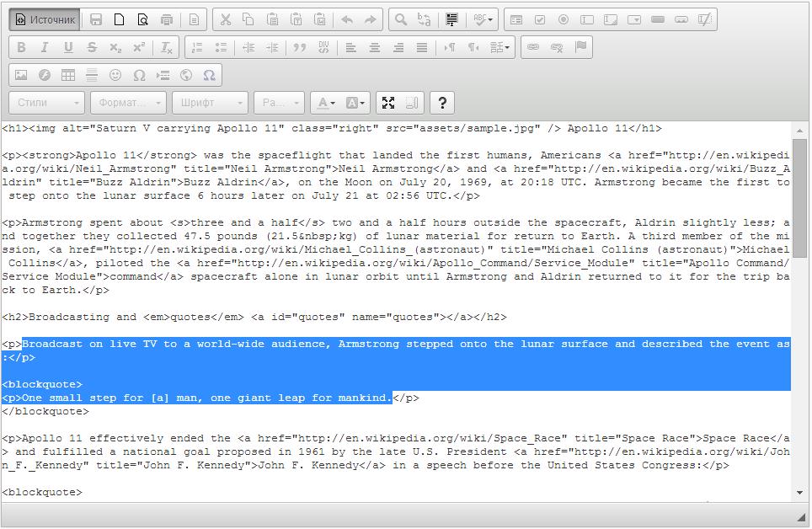Click the Horizontal Line icon

(92, 75)
